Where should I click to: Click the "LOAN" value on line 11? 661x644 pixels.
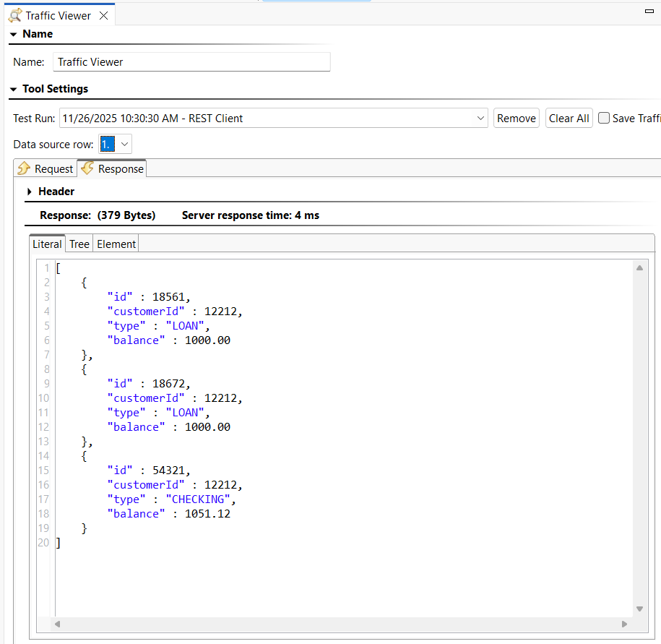(185, 413)
